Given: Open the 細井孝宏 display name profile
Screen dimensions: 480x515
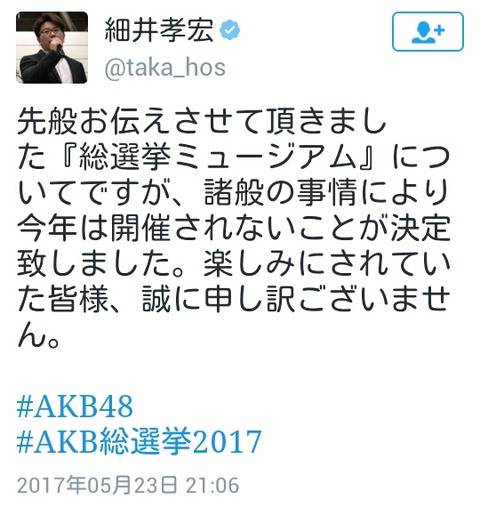Looking at the screenshot, I should tap(159, 30).
